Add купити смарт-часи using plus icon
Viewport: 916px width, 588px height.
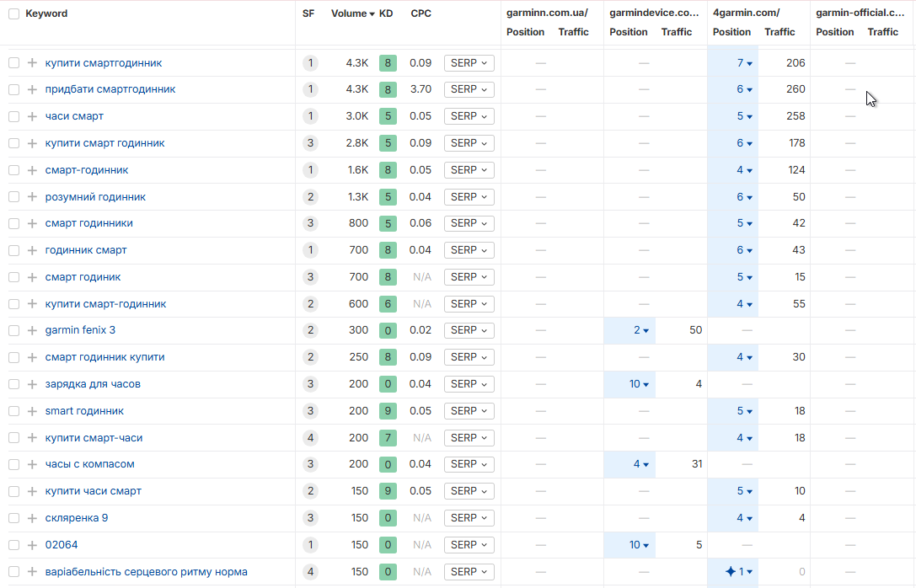[32, 437]
